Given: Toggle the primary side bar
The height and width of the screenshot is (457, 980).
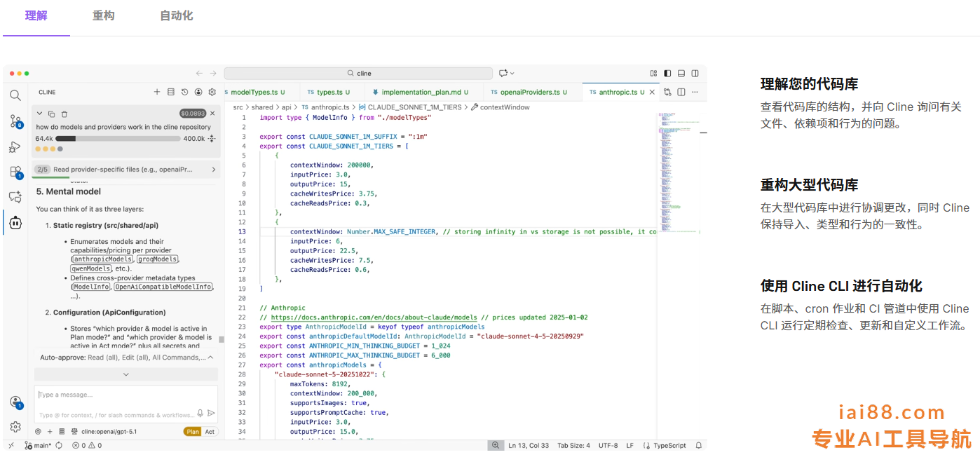Looking at the screenshot, I should tap(667, 73).
